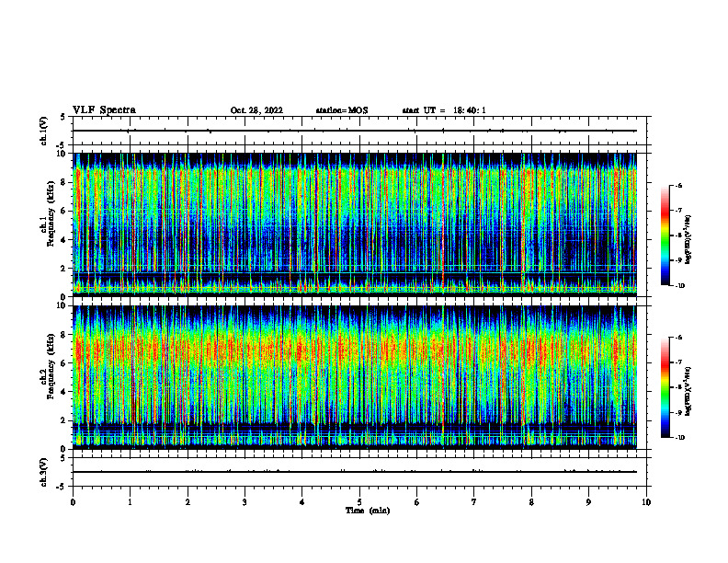Click the "VLF Spectra" plot title
728x563 pixels.
[x=104, y=110]
